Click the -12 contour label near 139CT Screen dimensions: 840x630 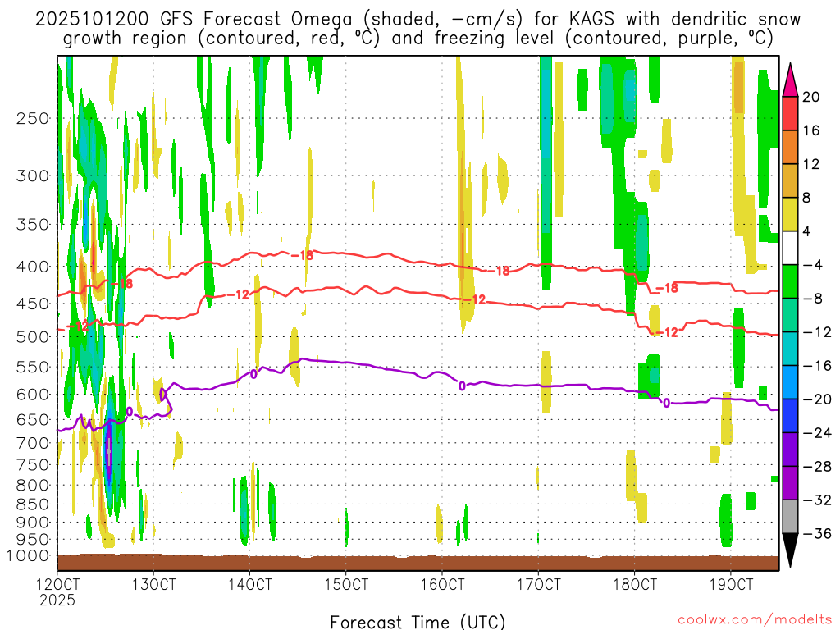(239, 294)
